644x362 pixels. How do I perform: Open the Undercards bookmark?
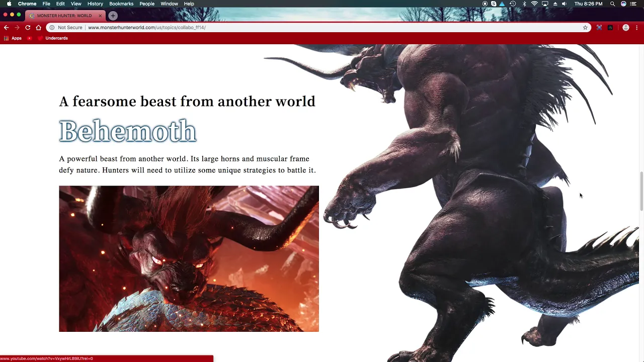point(53,38)
